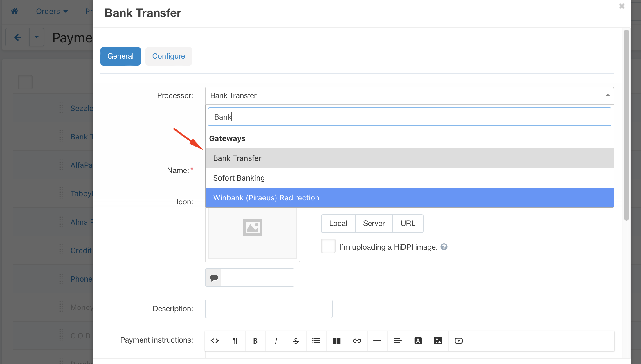
Task: Select Sofort Banking from the gateways list
Action: [239, 178]
